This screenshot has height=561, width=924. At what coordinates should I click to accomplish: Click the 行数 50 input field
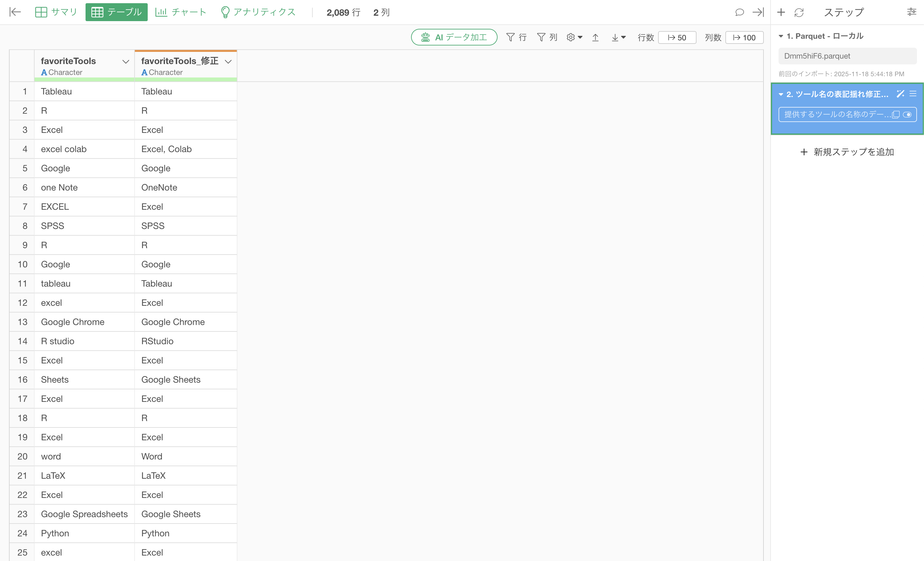677,37
